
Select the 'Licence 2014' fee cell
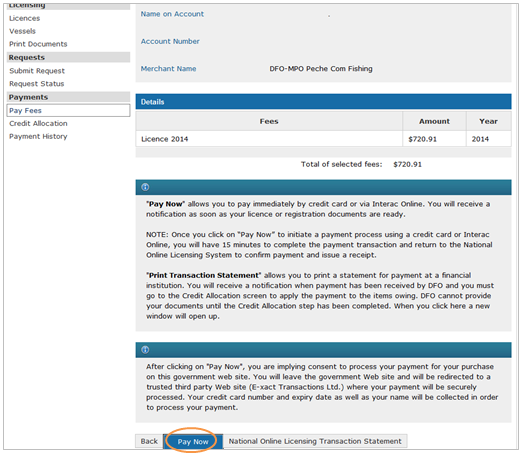[x=269, y=139]
